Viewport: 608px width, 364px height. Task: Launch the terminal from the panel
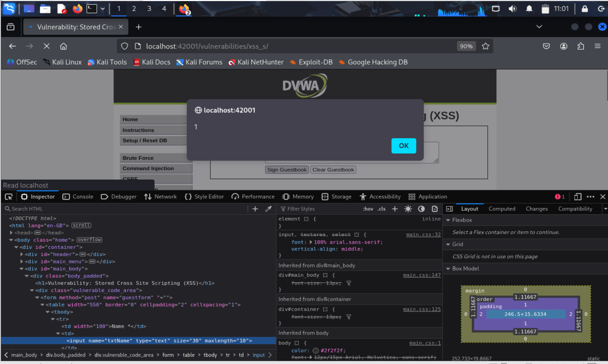(x=92, y=9)
